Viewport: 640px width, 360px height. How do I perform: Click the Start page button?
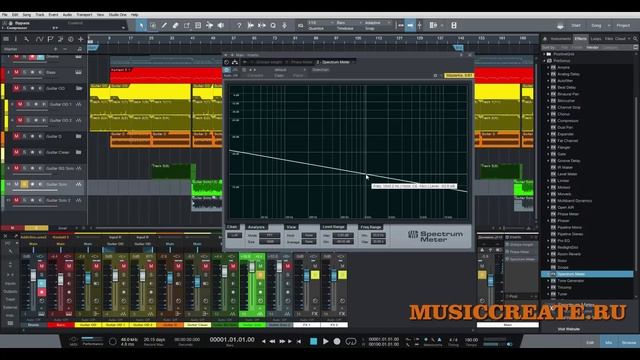(576, 25)
